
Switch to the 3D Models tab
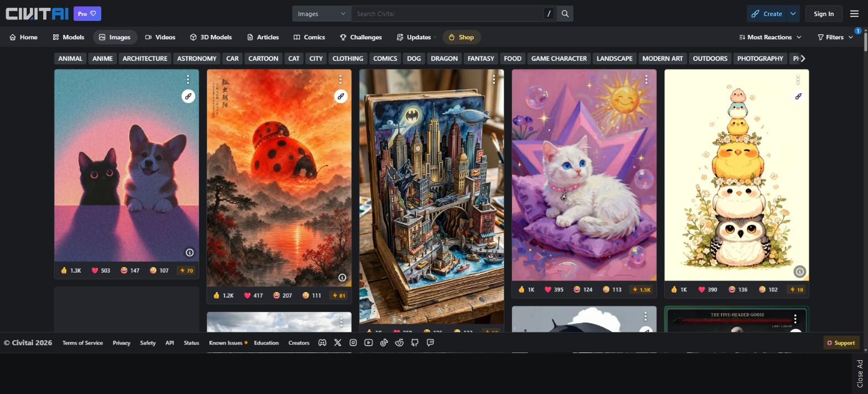[211, 37]
